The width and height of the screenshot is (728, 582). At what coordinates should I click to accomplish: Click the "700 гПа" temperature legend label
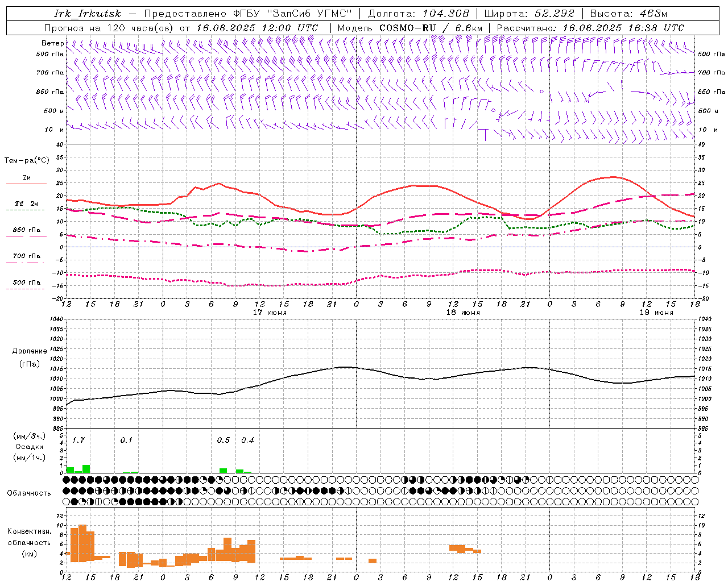coord(27,256)
